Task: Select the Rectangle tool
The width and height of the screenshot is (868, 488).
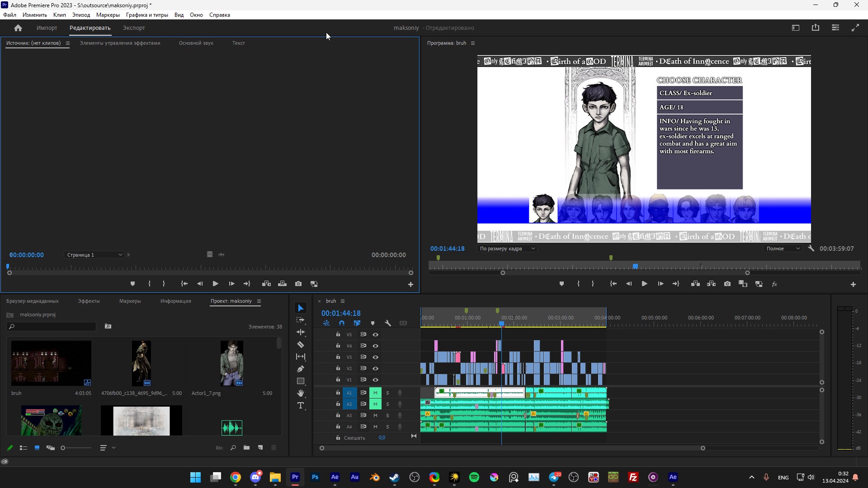Action: pos(301,381)
